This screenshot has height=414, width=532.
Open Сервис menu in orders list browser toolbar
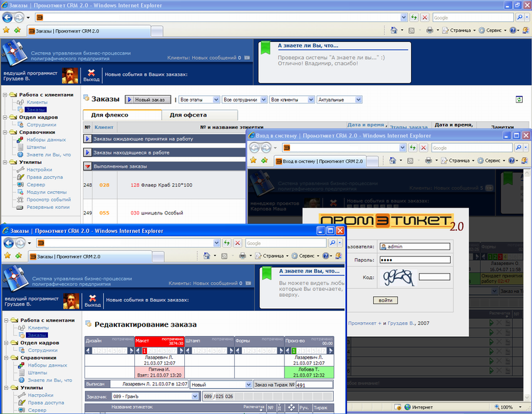(492, 30)
